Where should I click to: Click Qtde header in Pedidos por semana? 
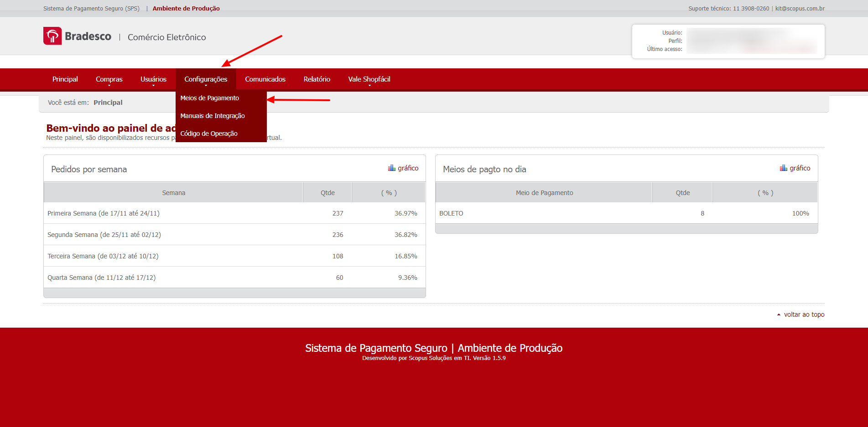tap(327, 193)
